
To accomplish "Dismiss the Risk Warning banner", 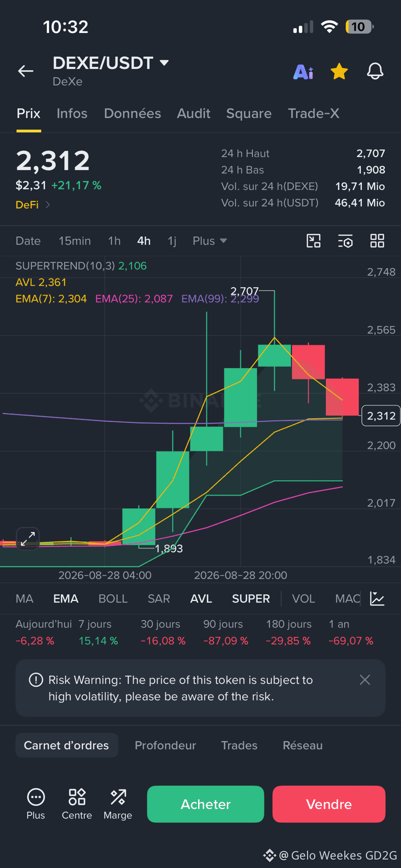I will click(x=365, y=680).
